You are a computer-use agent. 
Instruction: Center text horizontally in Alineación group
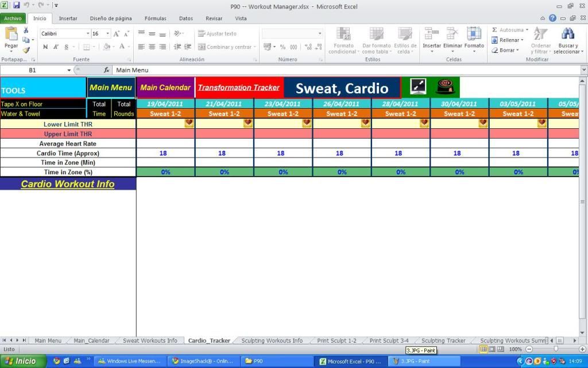click(x=152, y=47)
